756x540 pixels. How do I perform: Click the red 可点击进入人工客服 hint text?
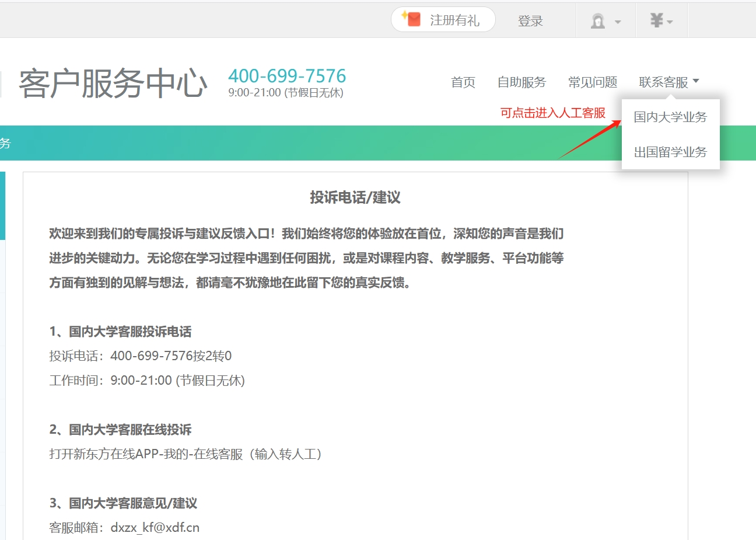(x=553, y=113)
